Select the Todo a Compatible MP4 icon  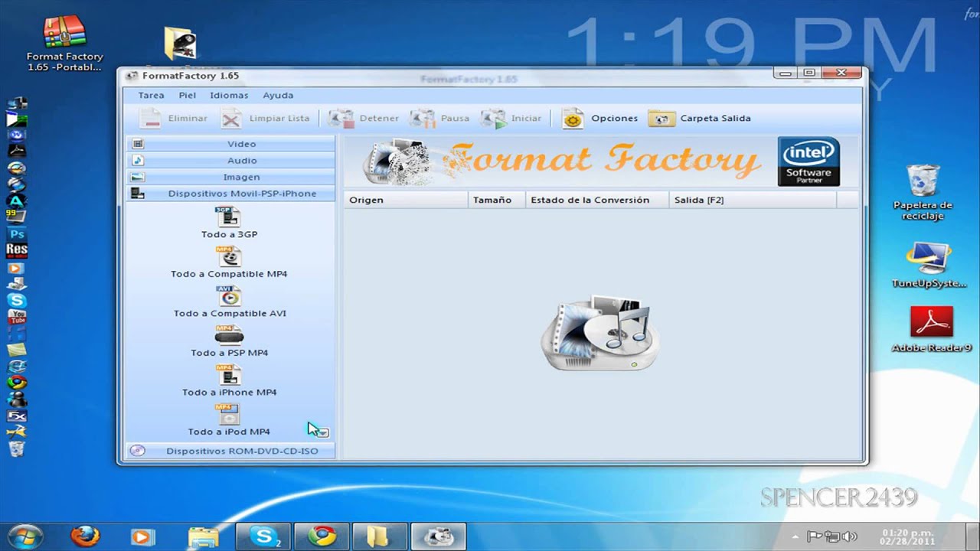pyautogui.click(x=228, y=256)
